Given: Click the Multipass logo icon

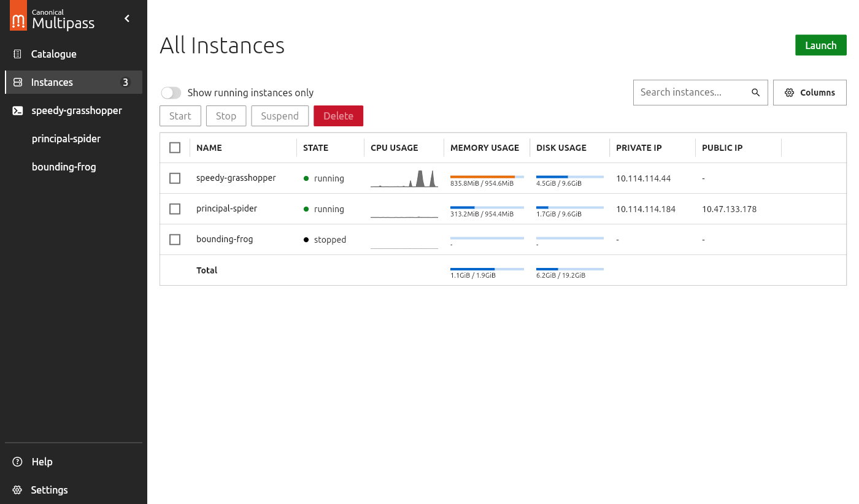Looking at the screenshot, I should tap(18, 16).
